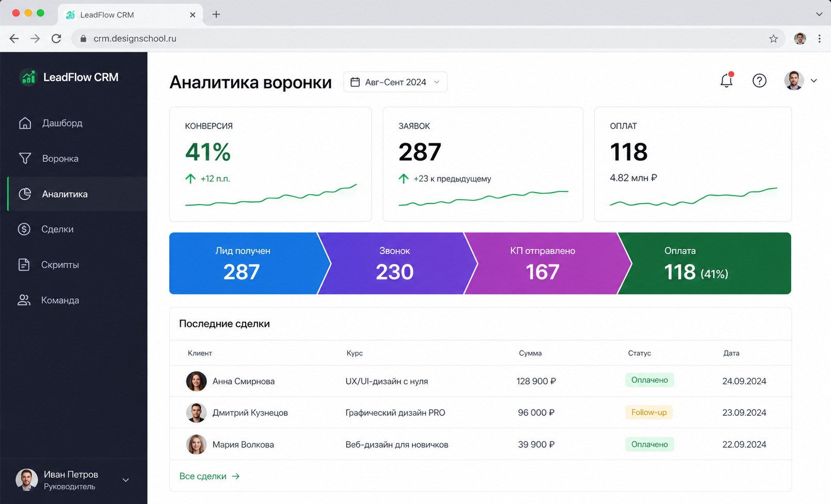Click the Команда people icon
The image size is (831, 504).
pos(24,300)
